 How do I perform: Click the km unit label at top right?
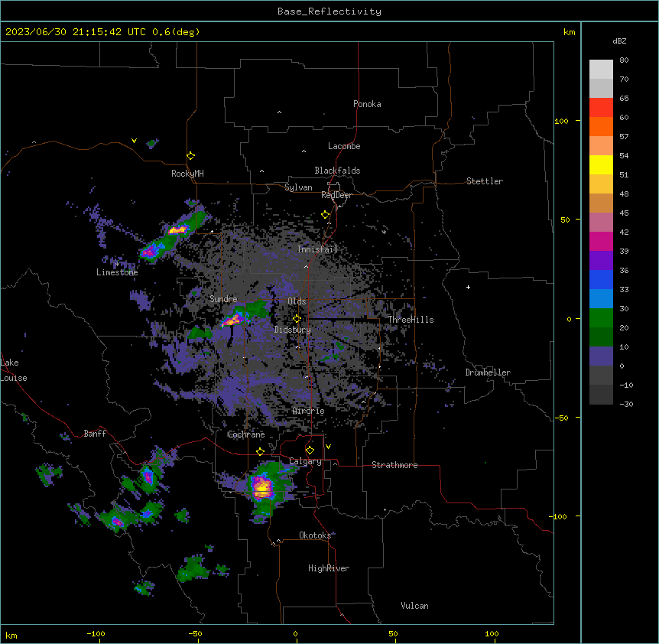tap(569, 32)
